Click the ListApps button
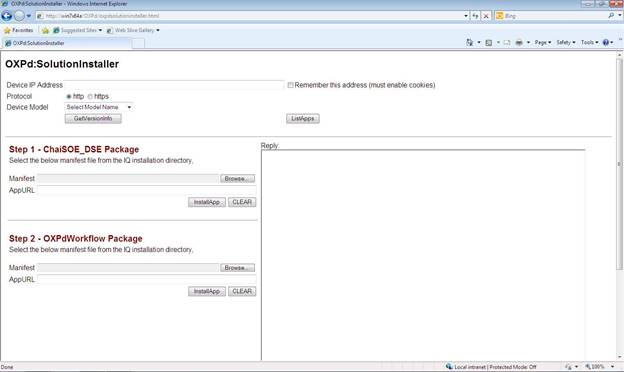This screenshot has height=372, width=624. [x=302, y=119]
